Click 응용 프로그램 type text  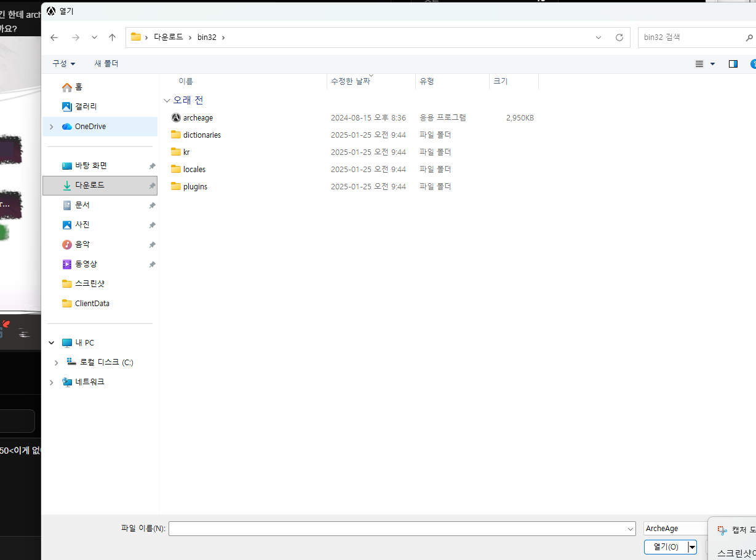tap(443, 117)
